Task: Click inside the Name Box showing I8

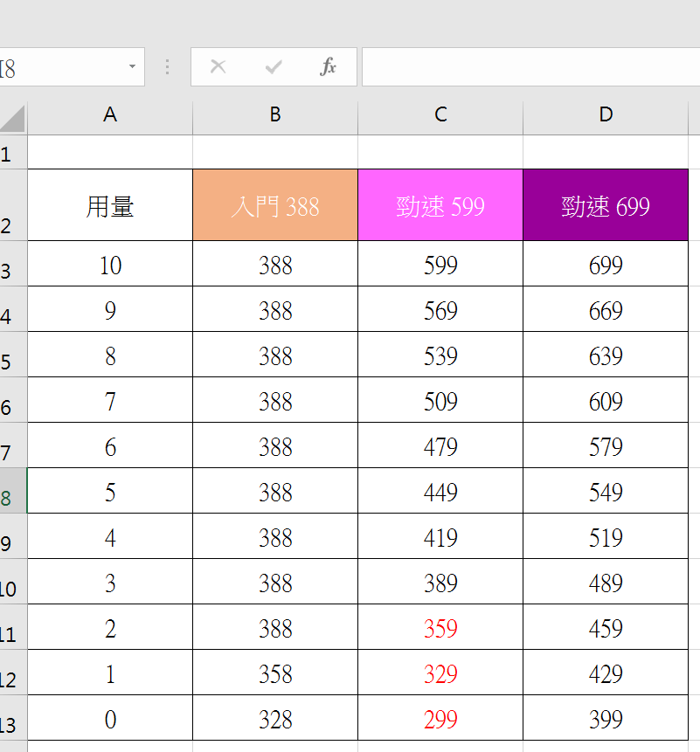Action: pyautogui.click(x=61, y=66)
